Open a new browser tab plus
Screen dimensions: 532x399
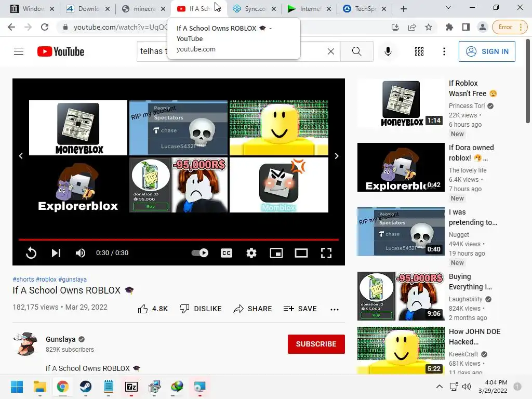[403, 9]
